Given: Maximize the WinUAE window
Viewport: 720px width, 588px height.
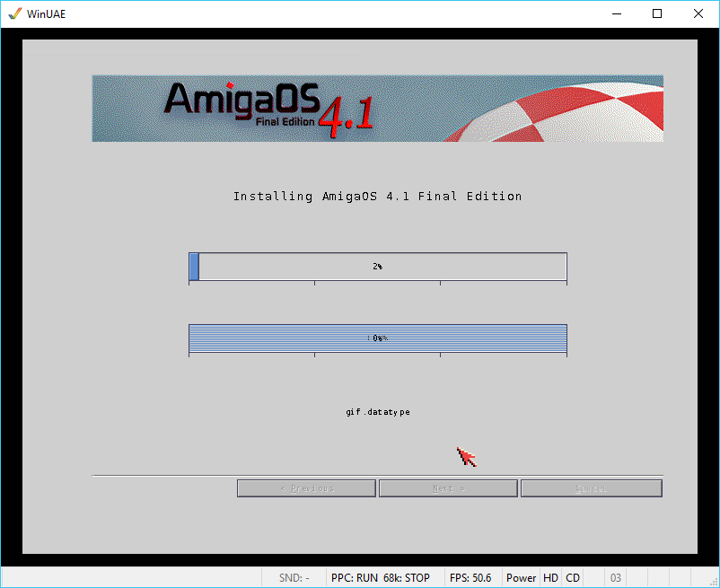Looking at the screenshot, I should [657, 13].
